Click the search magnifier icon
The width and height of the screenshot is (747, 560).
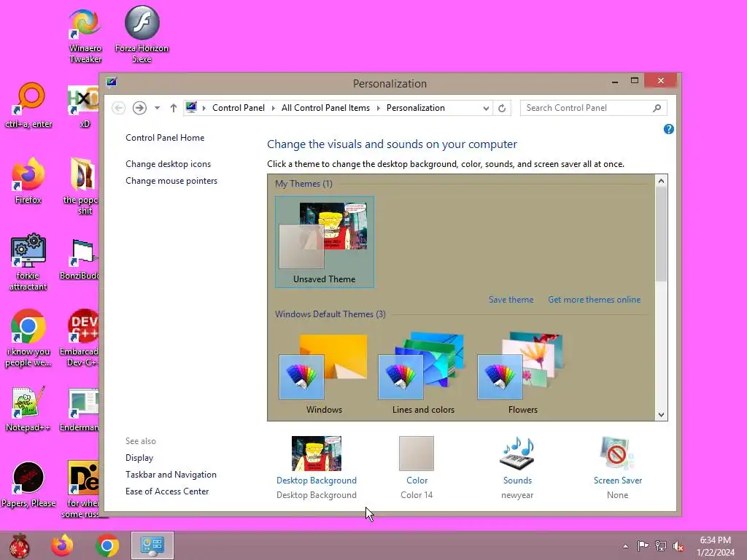tap(657, 108)
